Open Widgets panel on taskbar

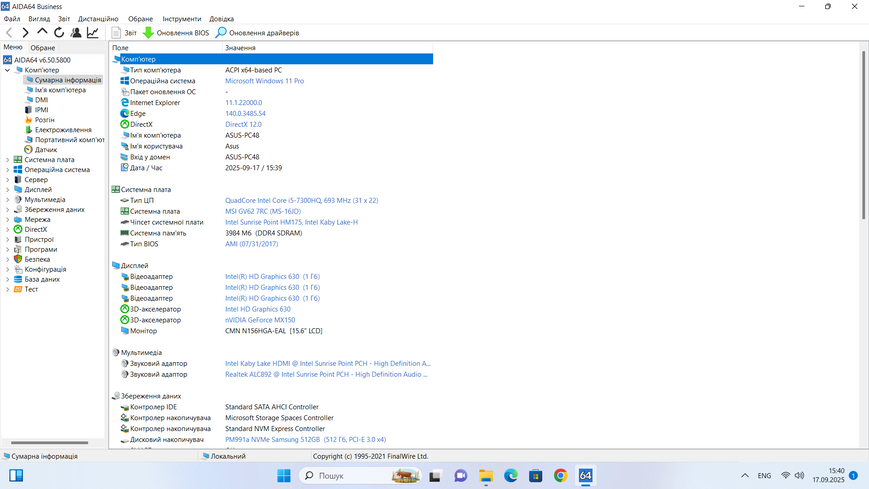(x=16, y=476)
